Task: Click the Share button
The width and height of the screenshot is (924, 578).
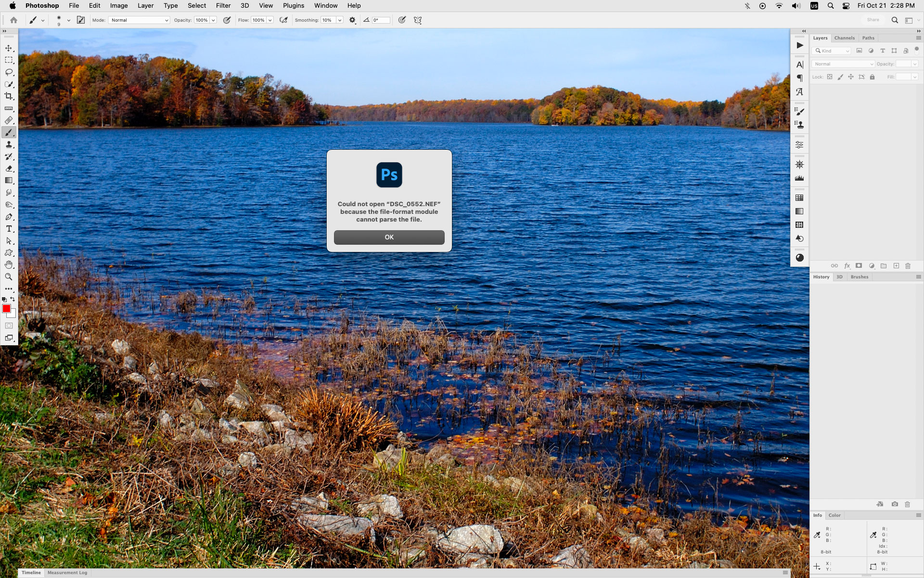Action: (x=873, y=20)
